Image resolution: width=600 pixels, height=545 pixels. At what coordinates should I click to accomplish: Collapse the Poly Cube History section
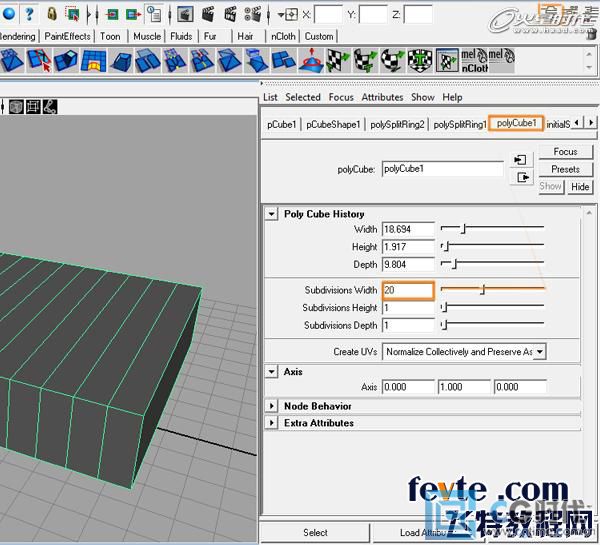point(271,214)
